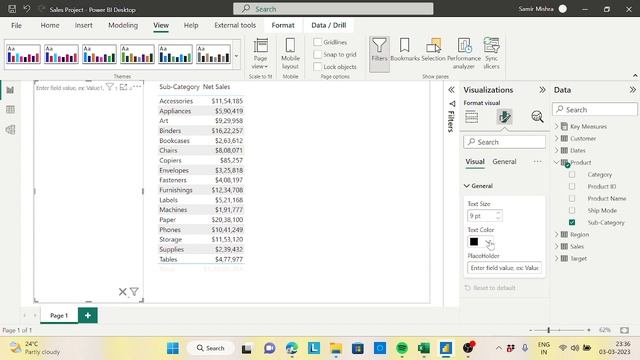Click the Format pane Search box
Screen dimensions: 640x360
pos(504,142)
